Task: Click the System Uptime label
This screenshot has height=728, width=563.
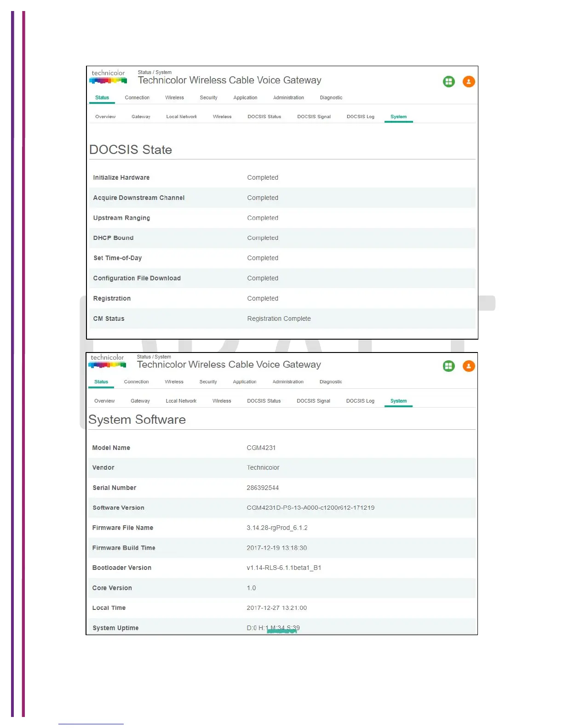Action: pyautogui.click(x=115, y=628)
